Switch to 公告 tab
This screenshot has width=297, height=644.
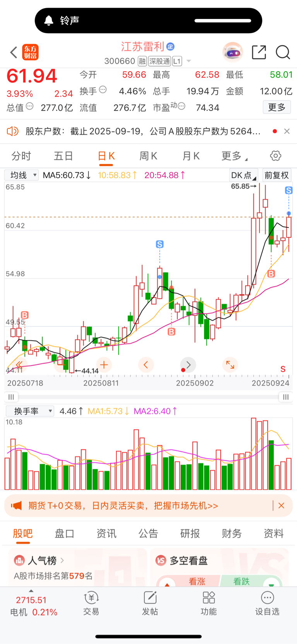[x=148, y=534]
